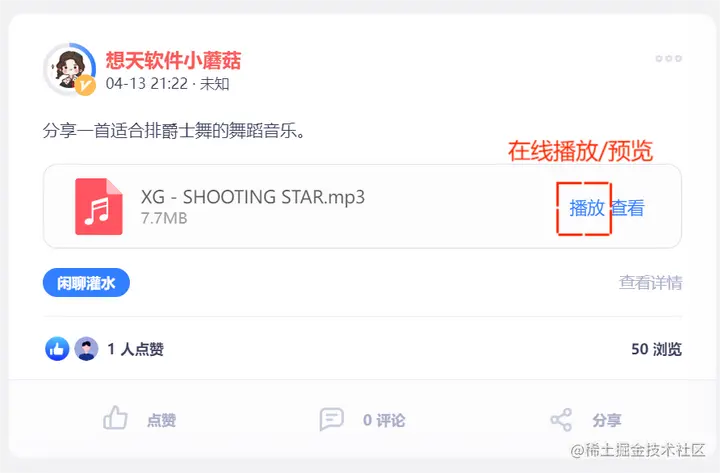Click the 1 人点赞 likes count
The width and height of the screenshot is (720, 473).
tap(135, 349)
